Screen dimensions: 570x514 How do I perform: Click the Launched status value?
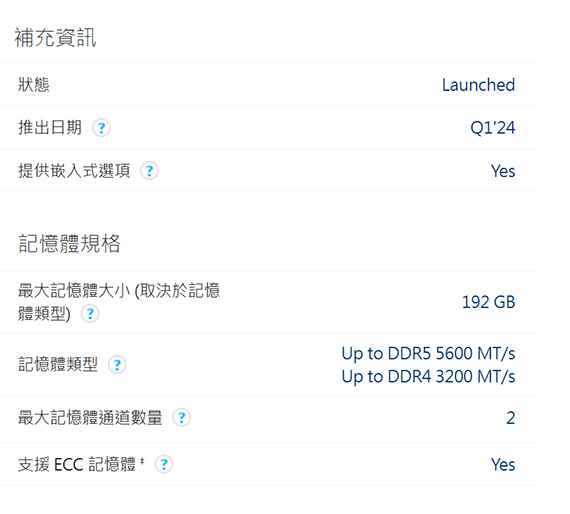tap(478, 85)
